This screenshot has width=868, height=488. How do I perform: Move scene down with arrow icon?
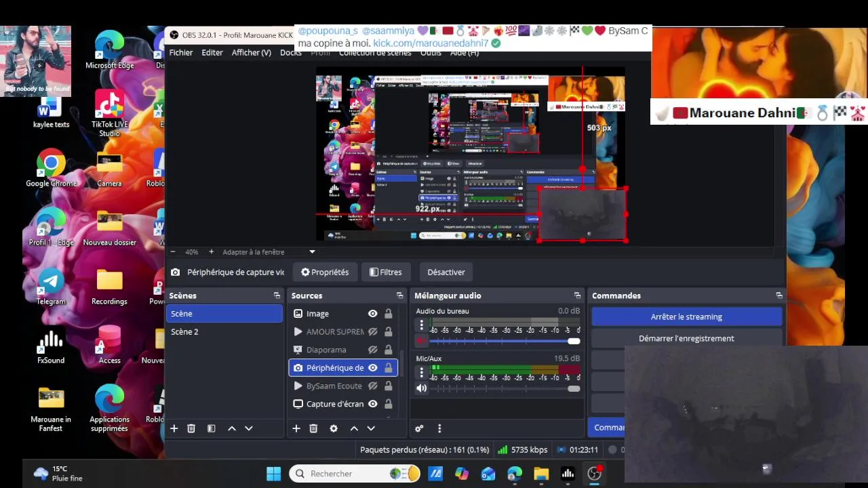[x=249, y=428]
